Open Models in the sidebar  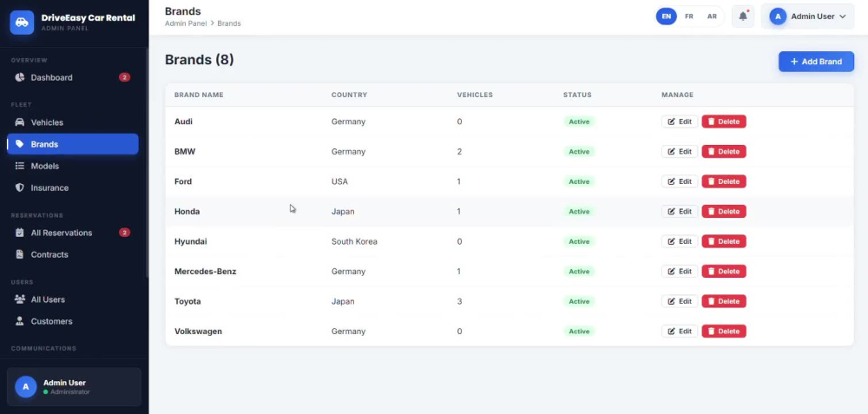(x=73, y=166)
